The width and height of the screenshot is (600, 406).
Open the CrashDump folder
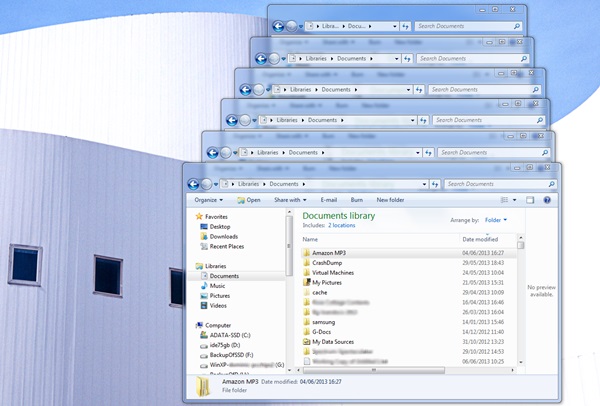326,263
